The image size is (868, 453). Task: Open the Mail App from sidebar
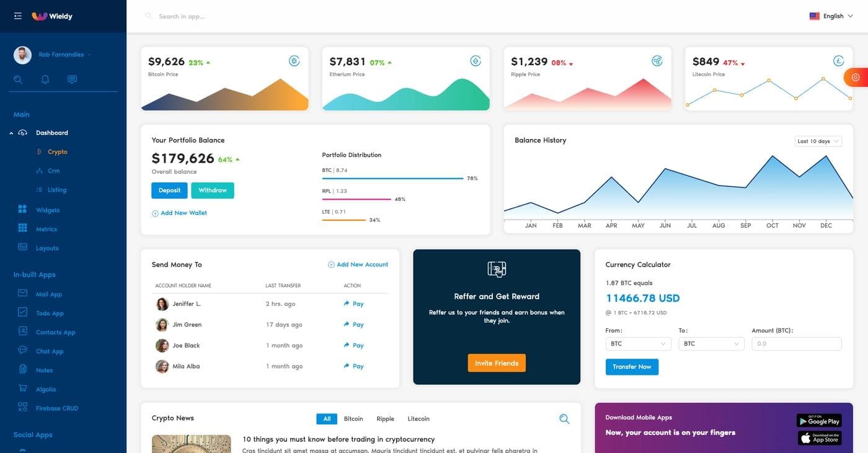(48, 294)
